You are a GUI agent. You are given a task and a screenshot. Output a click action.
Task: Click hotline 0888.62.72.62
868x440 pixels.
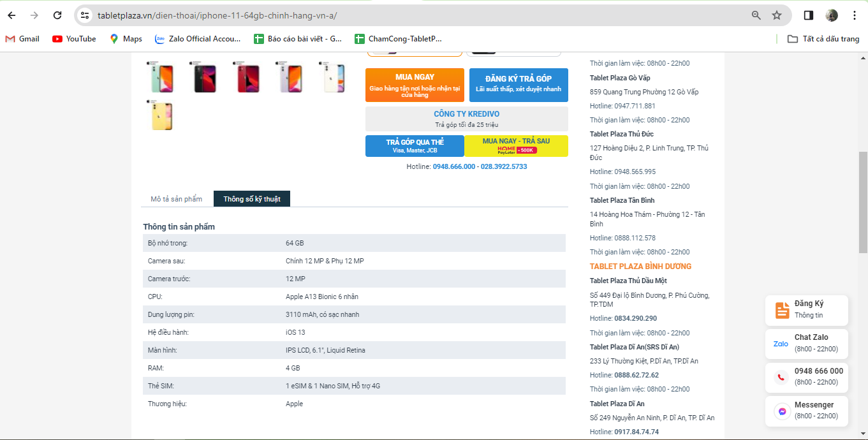636,375
